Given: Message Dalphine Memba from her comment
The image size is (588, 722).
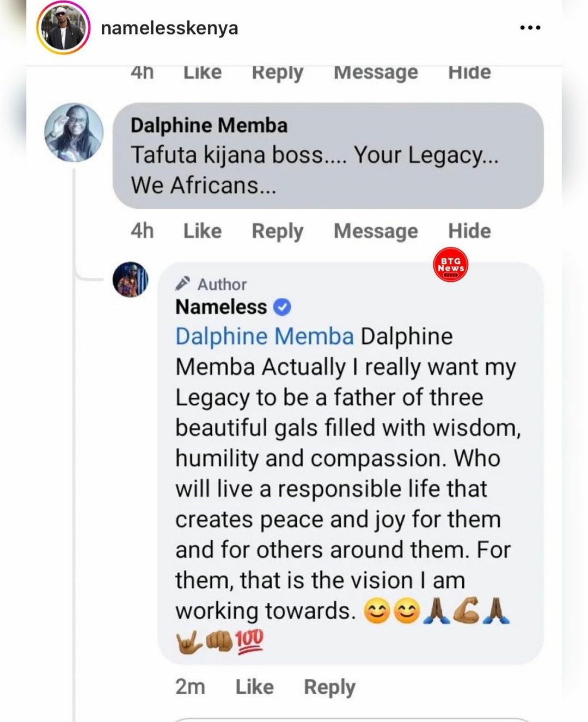Looking at the screenshot, I should 376,232.
